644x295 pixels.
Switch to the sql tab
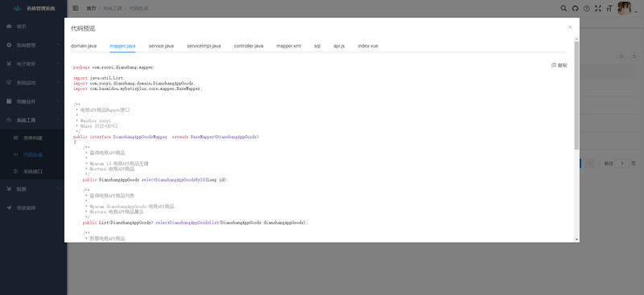point(317,46)
